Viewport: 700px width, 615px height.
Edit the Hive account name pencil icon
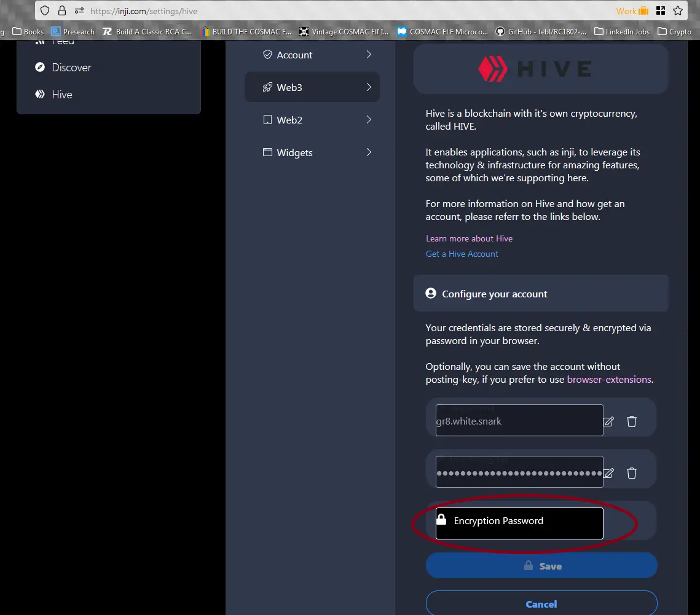608,421
